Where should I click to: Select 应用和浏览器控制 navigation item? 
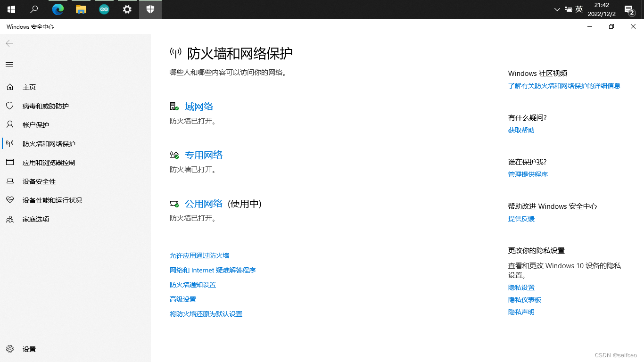49,163
